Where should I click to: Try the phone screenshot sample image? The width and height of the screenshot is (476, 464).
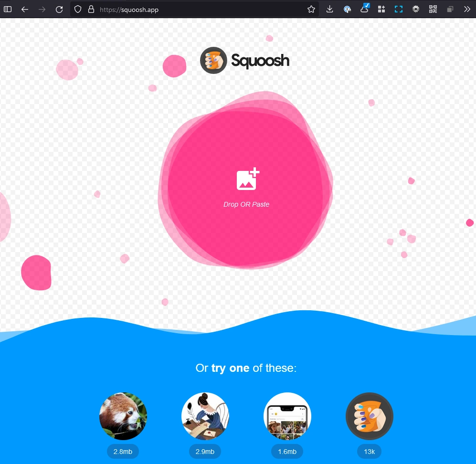[287, 416]
